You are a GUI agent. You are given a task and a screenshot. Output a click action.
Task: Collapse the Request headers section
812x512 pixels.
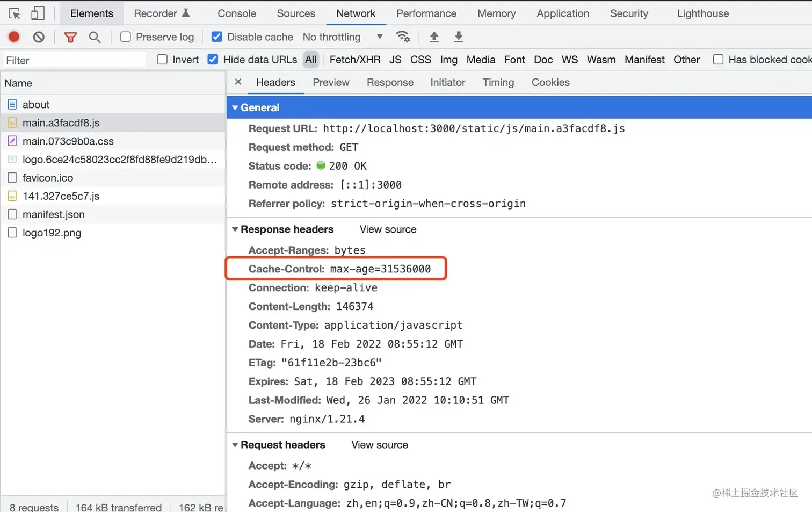point(235,445)
